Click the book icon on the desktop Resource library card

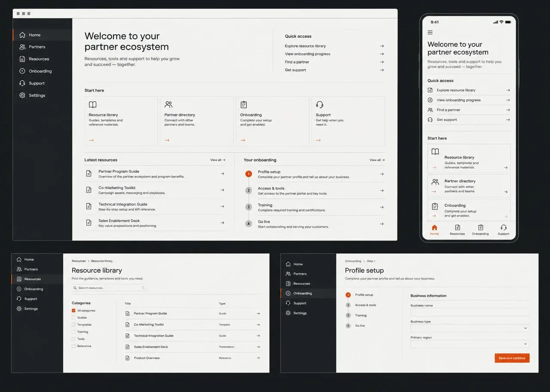point(92,104)
